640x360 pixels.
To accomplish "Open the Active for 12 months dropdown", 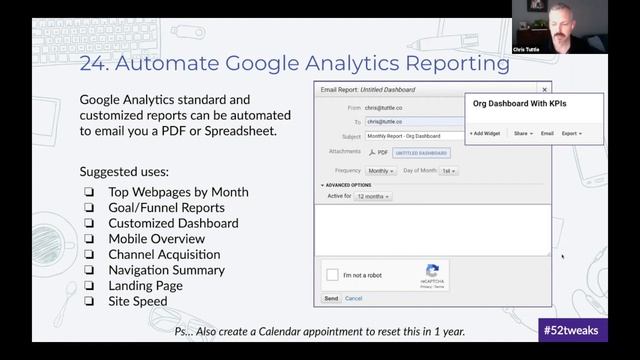I will [373, 196].
